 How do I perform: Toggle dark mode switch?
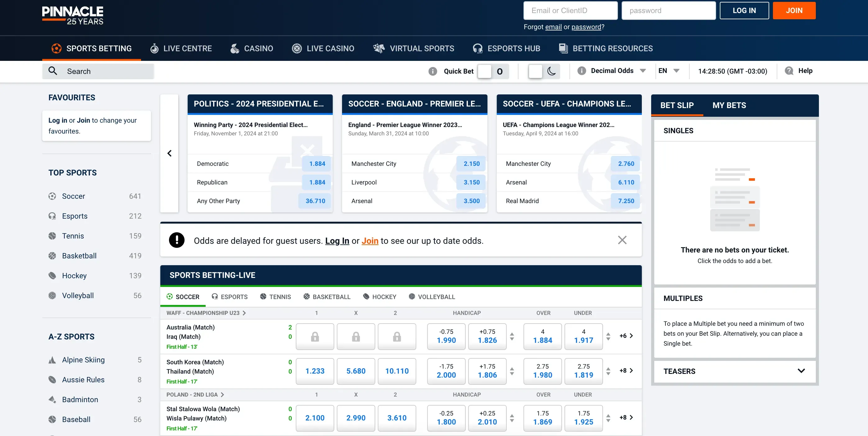[544, 71]
